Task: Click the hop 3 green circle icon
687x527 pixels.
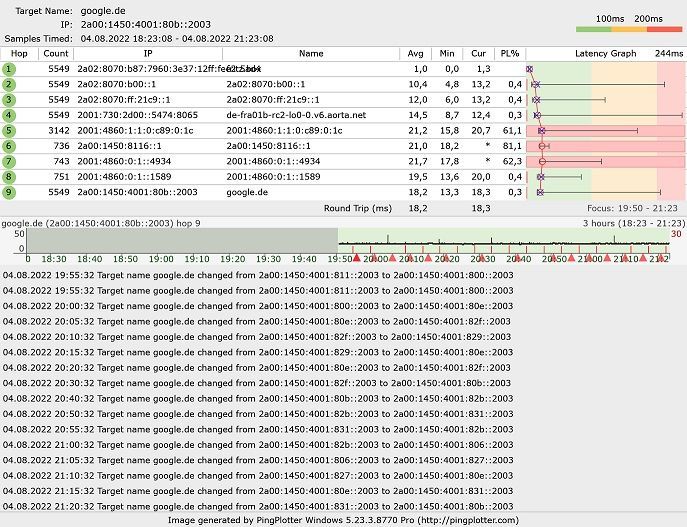Action: coord(8,100)
